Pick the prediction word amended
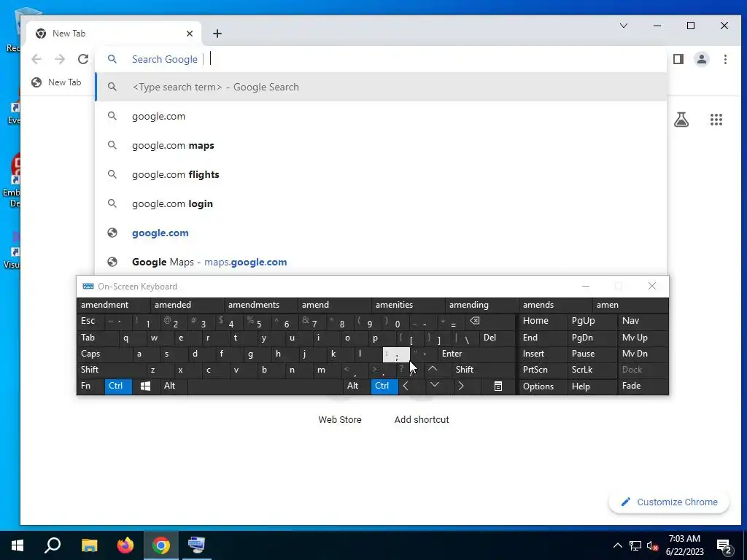Image resolution: width=747 pixels, height=560 pixels. [x=187, y=305]
